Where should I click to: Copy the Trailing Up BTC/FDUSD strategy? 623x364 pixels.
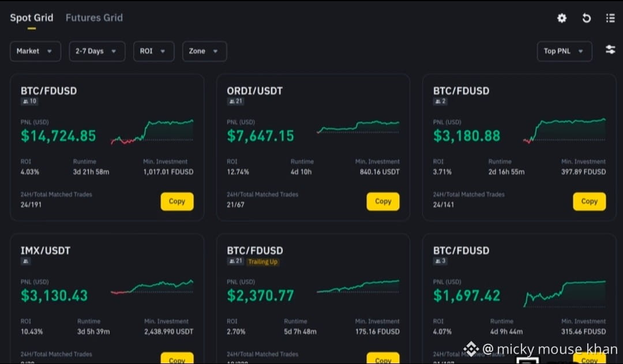383,358
